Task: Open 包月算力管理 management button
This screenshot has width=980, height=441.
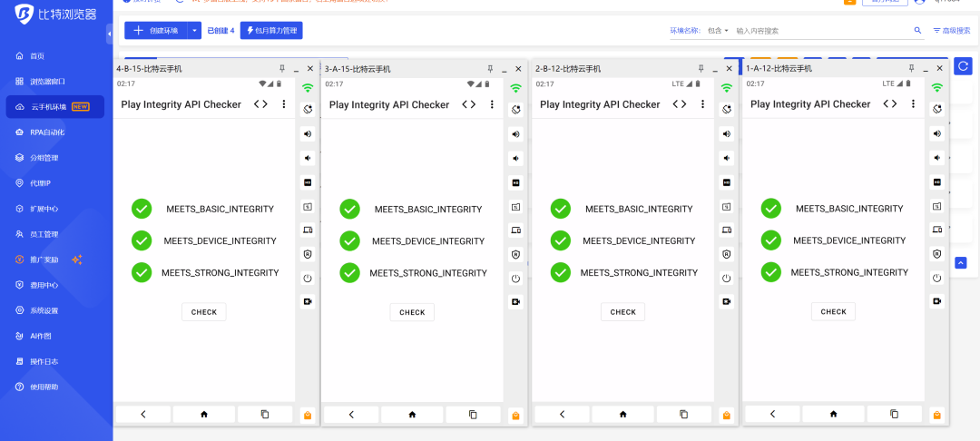Action: (271, 31)
